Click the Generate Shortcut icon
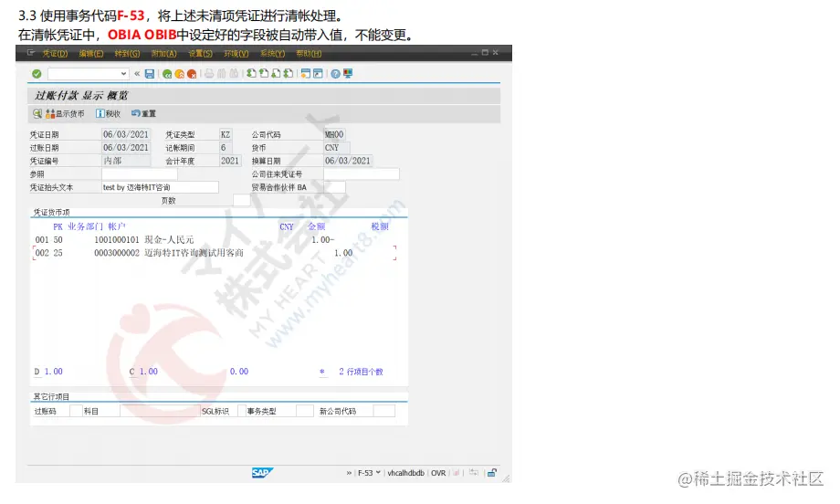 (x=318, y=74)
